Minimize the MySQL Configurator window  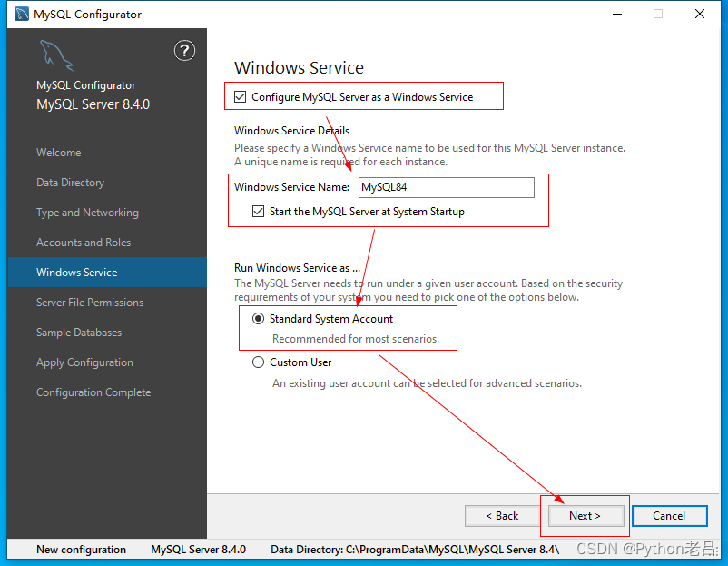pyautogui.click(x=617, y=14)
